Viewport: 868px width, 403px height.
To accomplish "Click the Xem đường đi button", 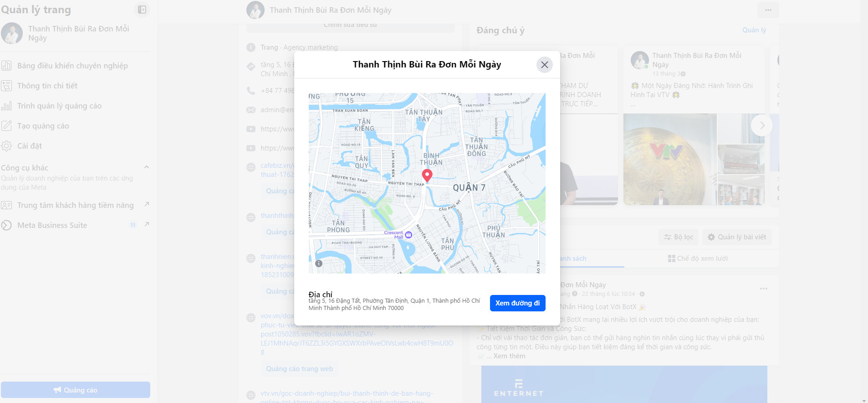I will tap(517, 303).
